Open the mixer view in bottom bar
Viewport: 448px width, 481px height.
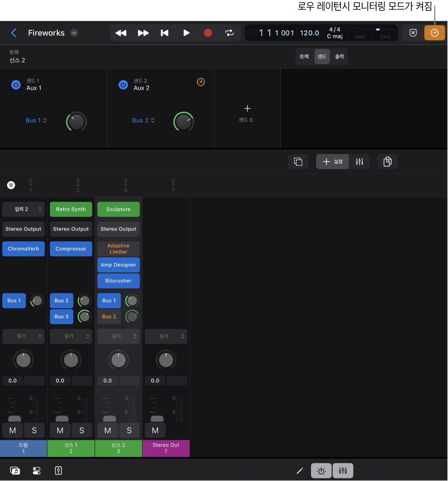(343, 471)
